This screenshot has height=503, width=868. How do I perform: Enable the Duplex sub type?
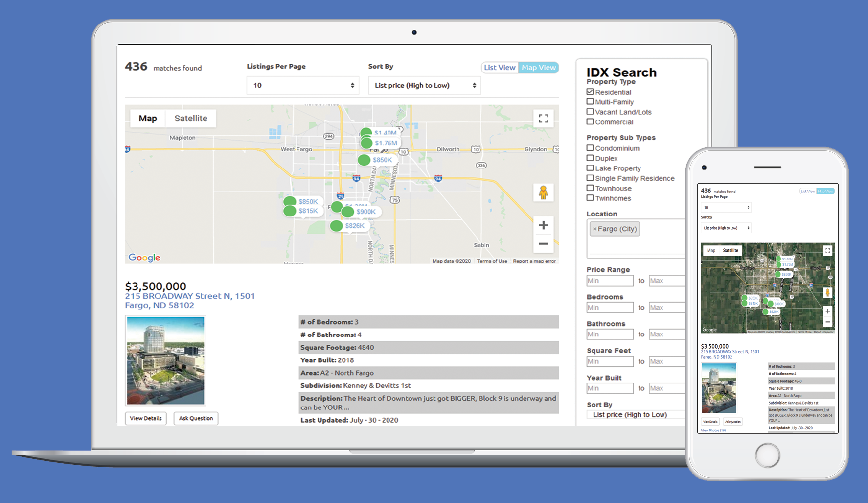[590, 158]
